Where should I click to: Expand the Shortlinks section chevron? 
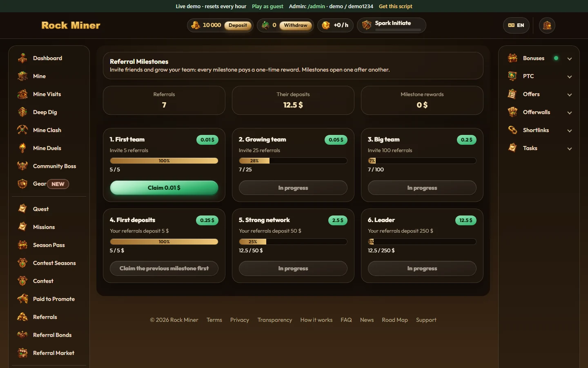pyautogui.click(x=570, y=130)
